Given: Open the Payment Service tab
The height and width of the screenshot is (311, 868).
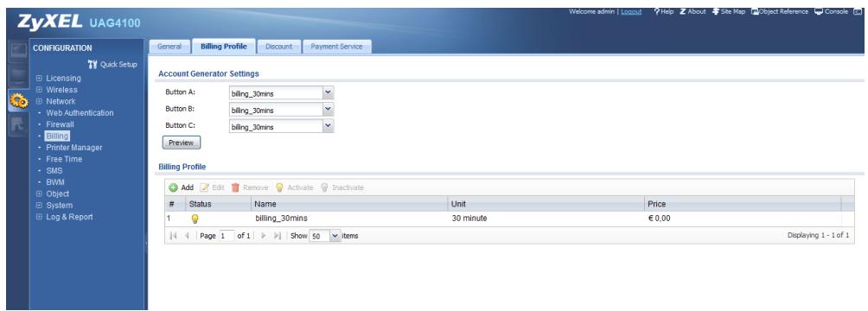Looking at the screenshot, I should pyautogui.click(x=336, y=47).
